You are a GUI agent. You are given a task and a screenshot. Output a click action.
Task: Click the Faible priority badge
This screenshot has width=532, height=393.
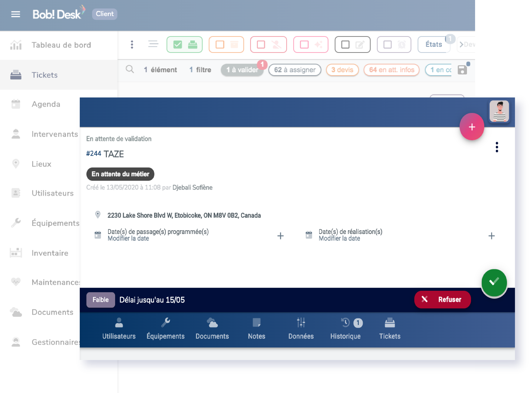point(101,300)
